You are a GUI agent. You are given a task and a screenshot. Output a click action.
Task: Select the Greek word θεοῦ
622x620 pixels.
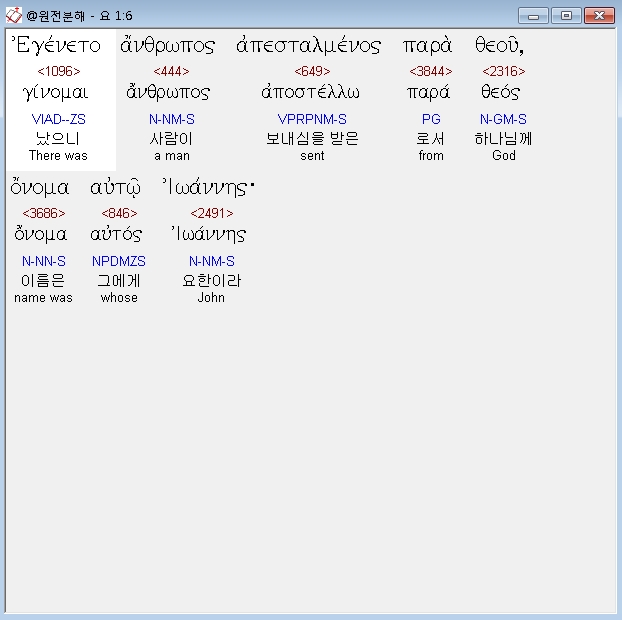(x=499, y=44)
